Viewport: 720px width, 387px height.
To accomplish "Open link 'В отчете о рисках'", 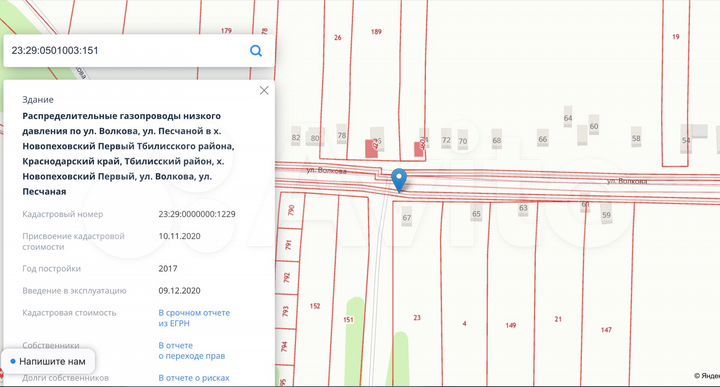I will pyautogui.click(x=194, y=378).
